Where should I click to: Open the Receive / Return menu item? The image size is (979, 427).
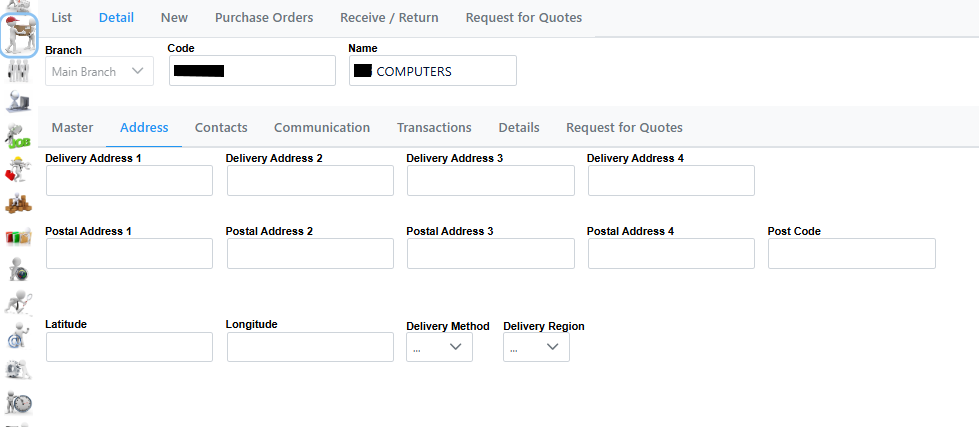389,17
